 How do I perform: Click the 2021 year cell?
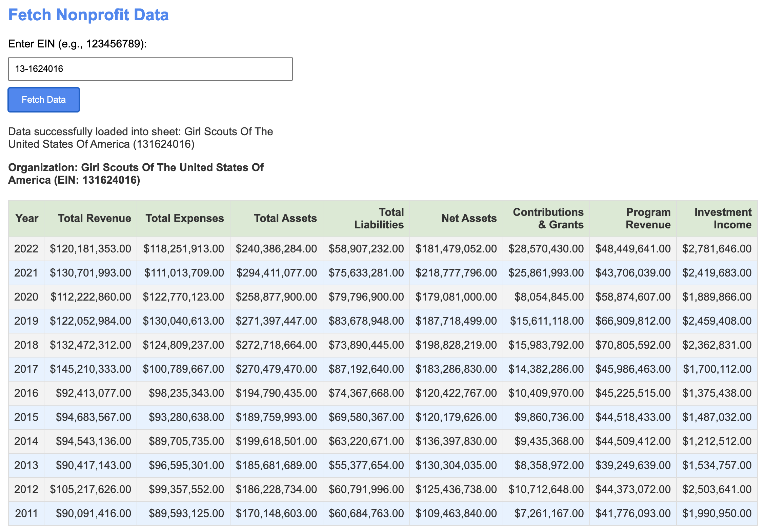click(26, 273)
